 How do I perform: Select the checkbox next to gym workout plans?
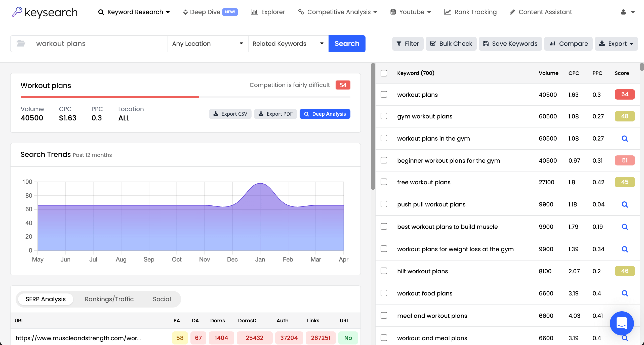[384, 116]
